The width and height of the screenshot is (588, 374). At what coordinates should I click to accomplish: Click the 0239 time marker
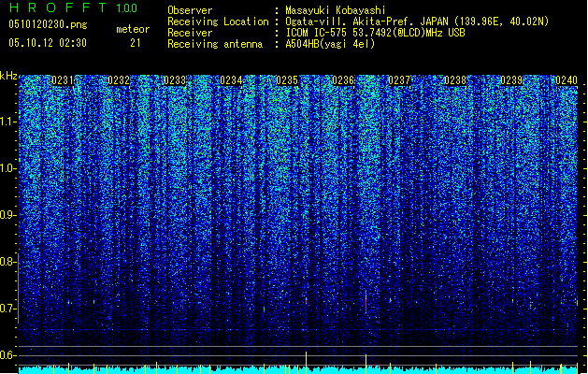coord(511,80)
